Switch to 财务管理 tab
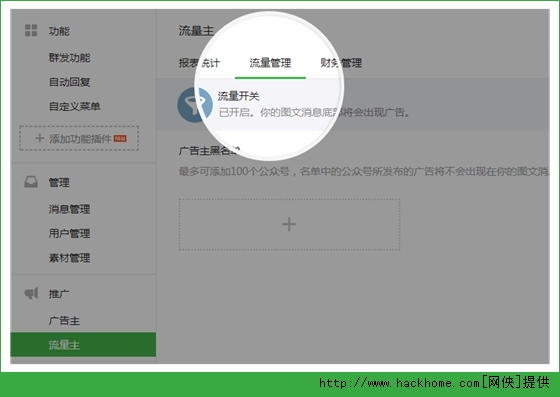The height and width of the screenshot is (397, 560). pos(341,63)
